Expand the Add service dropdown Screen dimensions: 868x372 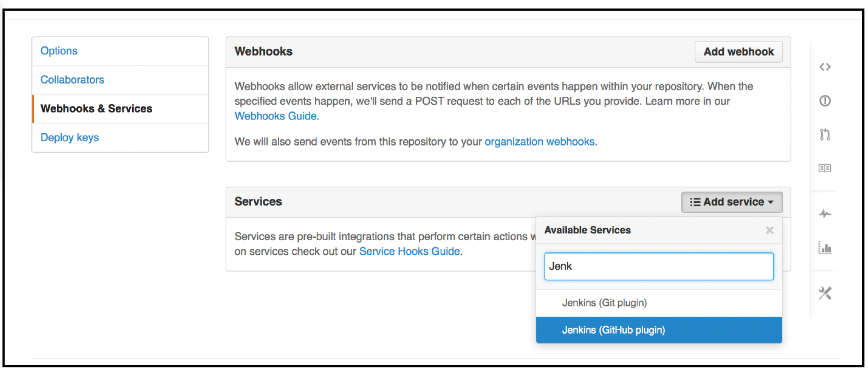tap(732, 202)
